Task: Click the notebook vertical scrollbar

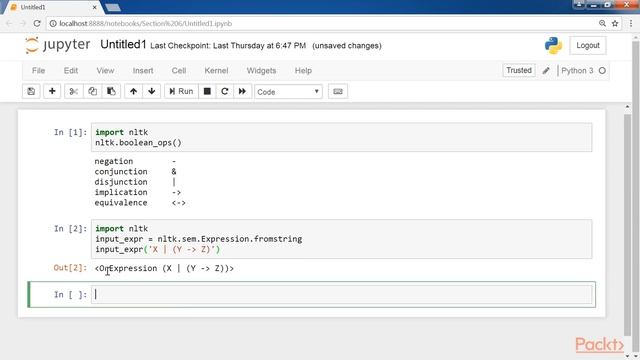Action: [627, 224]
